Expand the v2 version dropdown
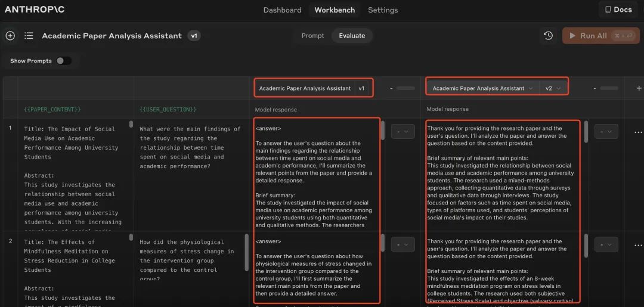This screenshot has height=307, width=644. pyautogui.click(x=553, y=88)
